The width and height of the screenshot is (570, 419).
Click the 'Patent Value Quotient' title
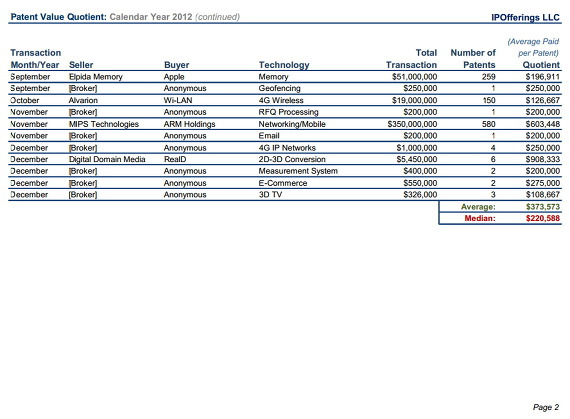coord(59,17)
